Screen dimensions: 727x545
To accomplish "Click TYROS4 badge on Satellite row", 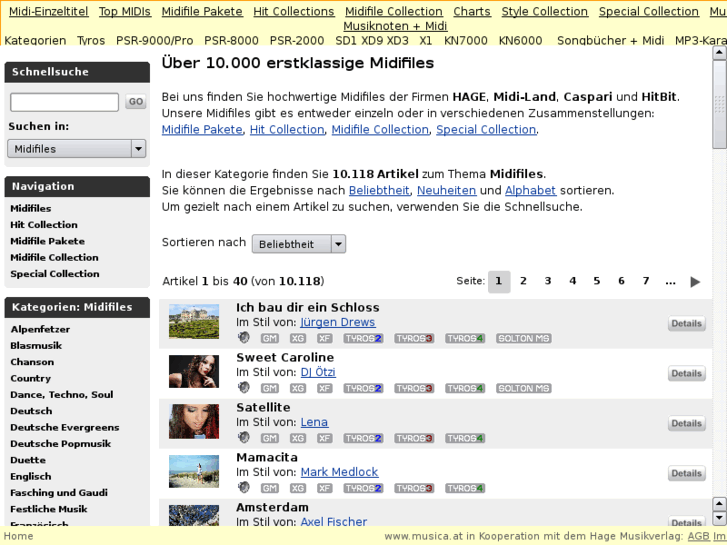I will pyautogui.click(x=465, y=438).
